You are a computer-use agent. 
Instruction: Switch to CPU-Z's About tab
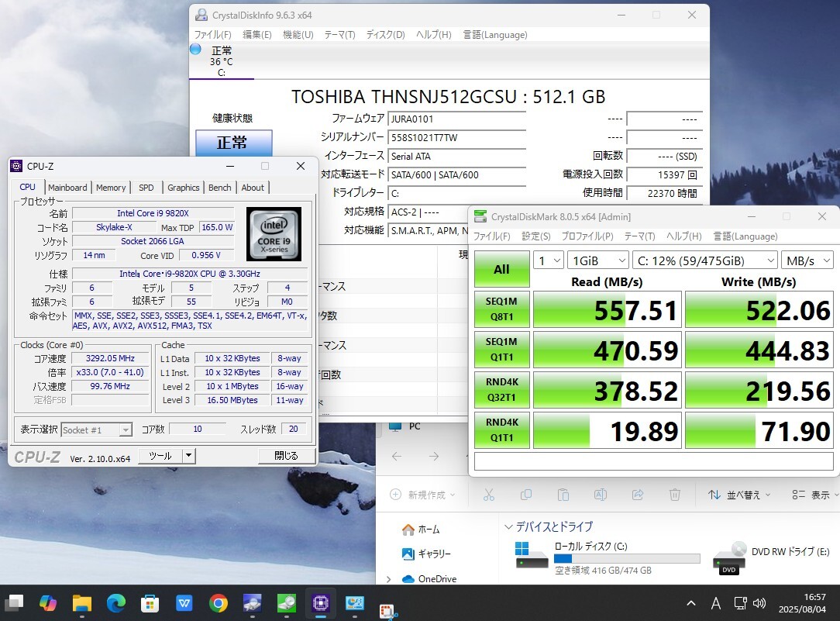point(253,188)
